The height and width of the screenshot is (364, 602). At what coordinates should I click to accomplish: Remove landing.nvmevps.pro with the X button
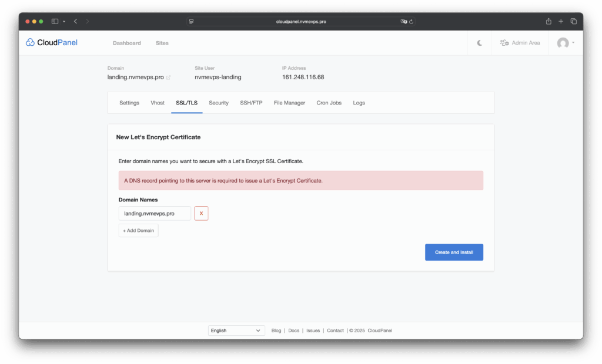[201, 214]
